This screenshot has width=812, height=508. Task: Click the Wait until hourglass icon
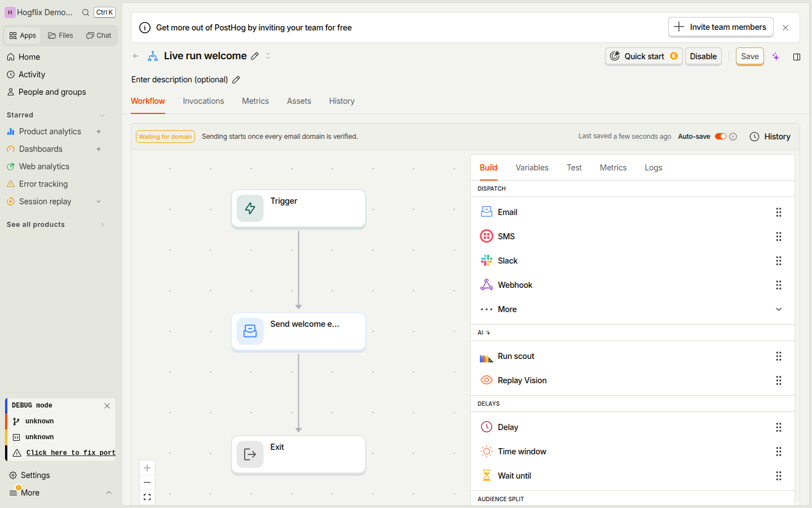tap(487, 476)
